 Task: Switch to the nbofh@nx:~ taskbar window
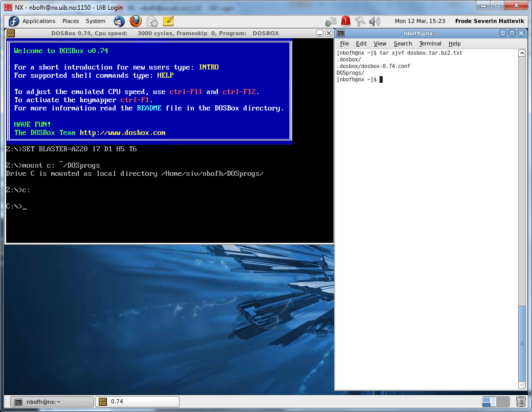(52, 401)
